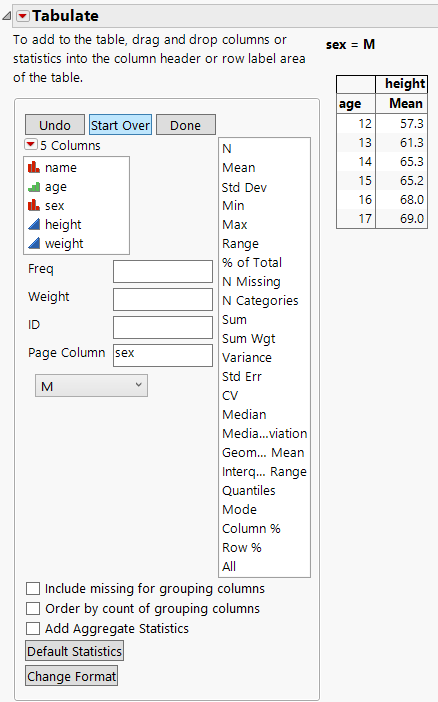The height and width of the screenshot is (702, 438).
Task: Open the 5 Columns red triangle menu
Action: click(x=30, y=145)
